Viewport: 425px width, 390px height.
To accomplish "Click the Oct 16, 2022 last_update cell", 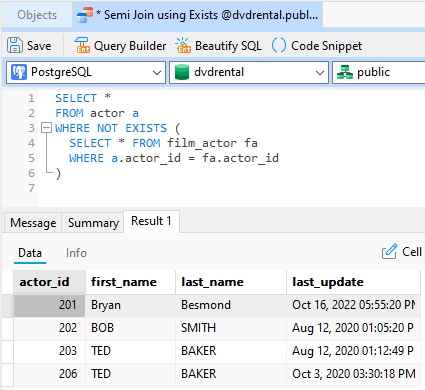I will click(x=353, y=305).
